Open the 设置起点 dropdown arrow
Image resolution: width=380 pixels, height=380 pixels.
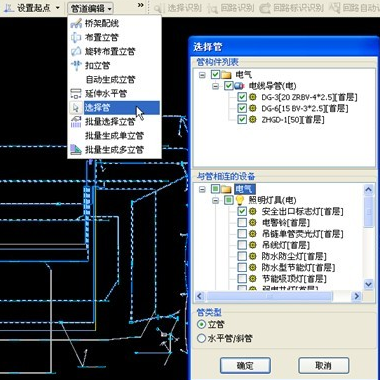click(x=58, y=8)
